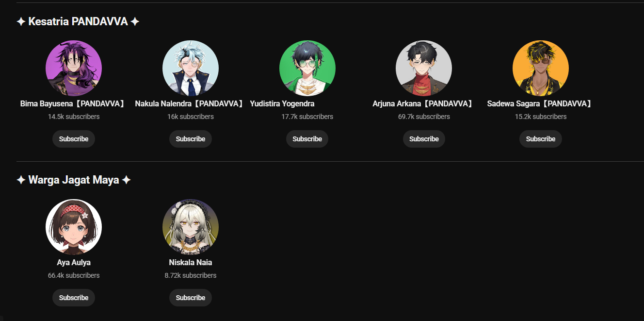Open Arjuna Arkana's gray avatar
The width and height of the screenshot is (644, 321).
(424, 68)
